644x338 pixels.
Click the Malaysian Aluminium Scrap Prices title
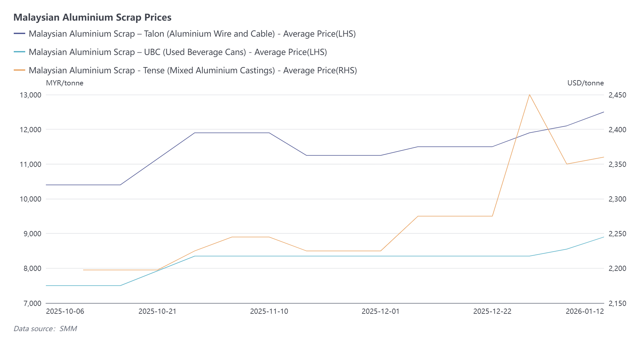92,17
